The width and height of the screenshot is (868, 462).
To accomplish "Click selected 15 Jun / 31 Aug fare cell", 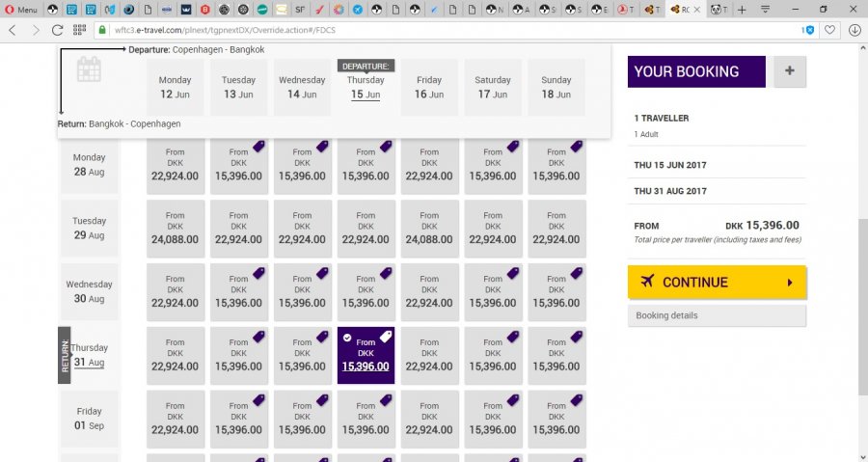I will pos(366,355).
